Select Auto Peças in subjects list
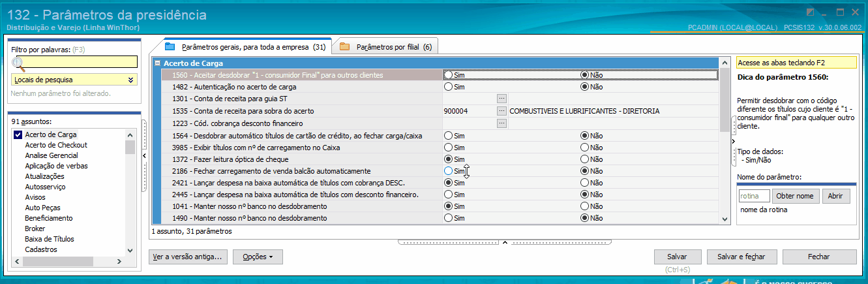The image size is (868, 284). [42, 208]
